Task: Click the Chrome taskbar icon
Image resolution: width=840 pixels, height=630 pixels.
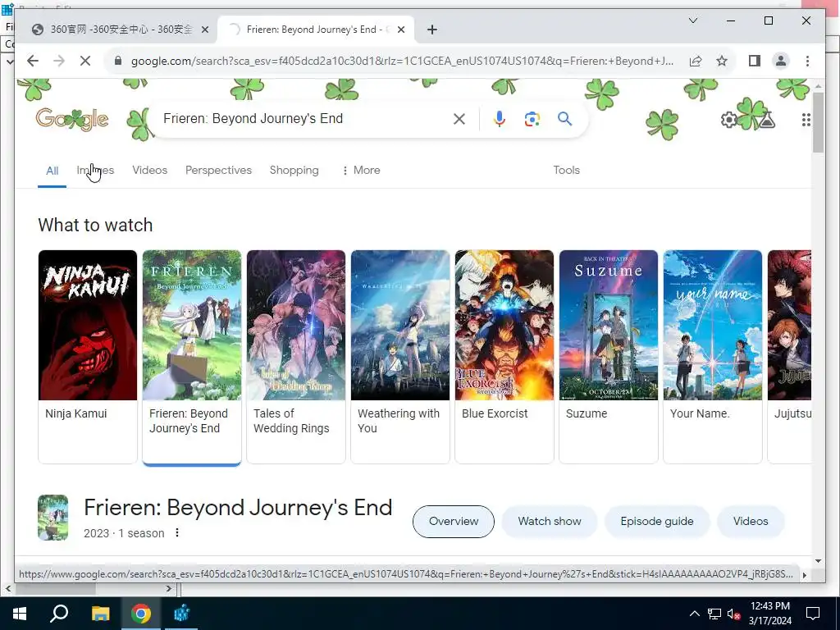Action: pos(141,614)
